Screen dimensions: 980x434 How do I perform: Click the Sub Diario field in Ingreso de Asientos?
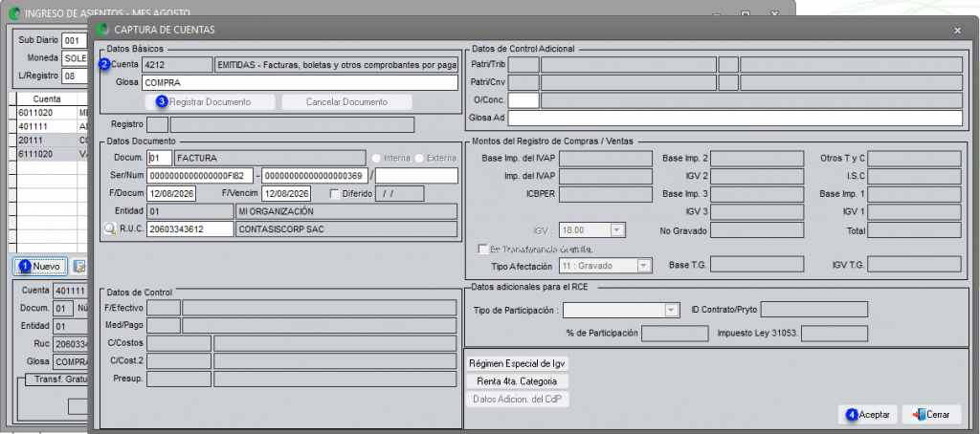(x=74, y=40)
